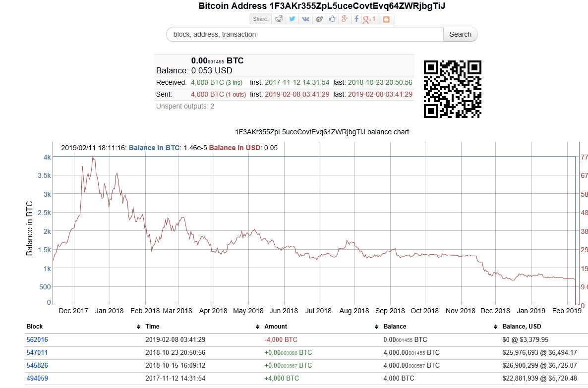588x388 pixels.
Task: Share via the Blogger icon
Action: click(x=386, y=19)
